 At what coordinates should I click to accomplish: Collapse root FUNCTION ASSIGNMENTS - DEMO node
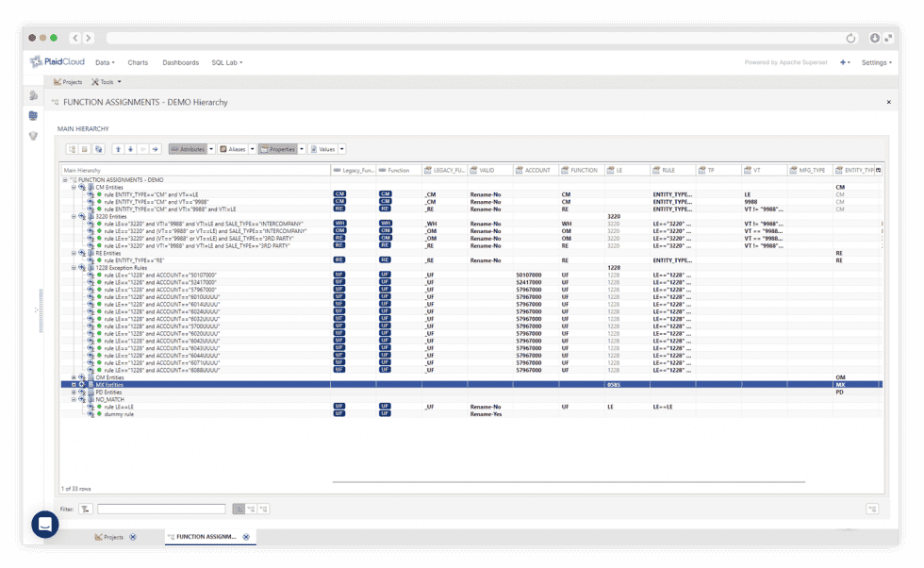pos(65,180)
